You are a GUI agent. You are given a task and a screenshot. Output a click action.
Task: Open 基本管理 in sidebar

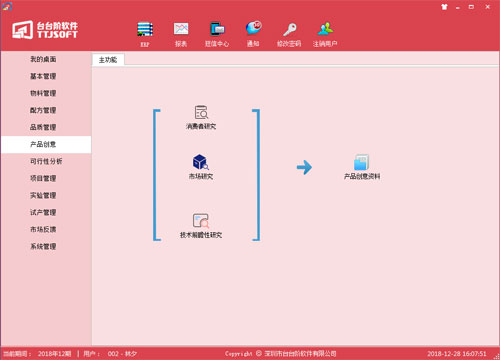pyautogui.click(x=43, y=76)
